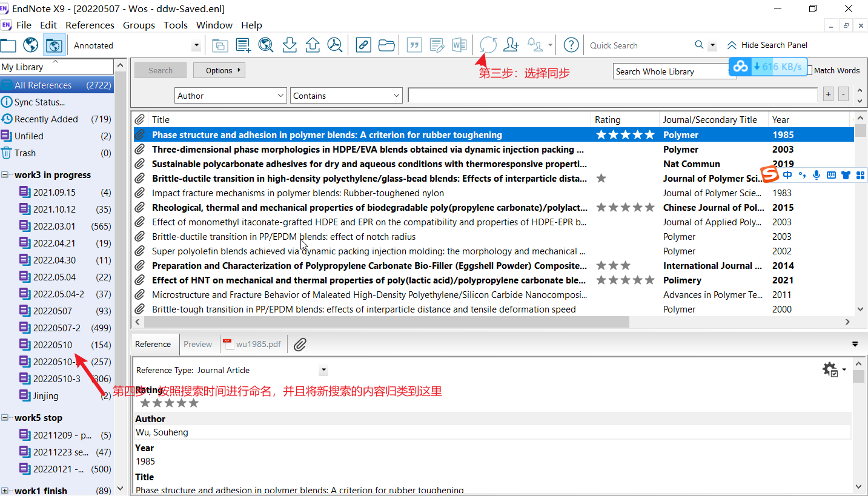This screenshot has height=496, width=868.
Task: Click the Export upload-arrow icon
Action: [312, 45]
